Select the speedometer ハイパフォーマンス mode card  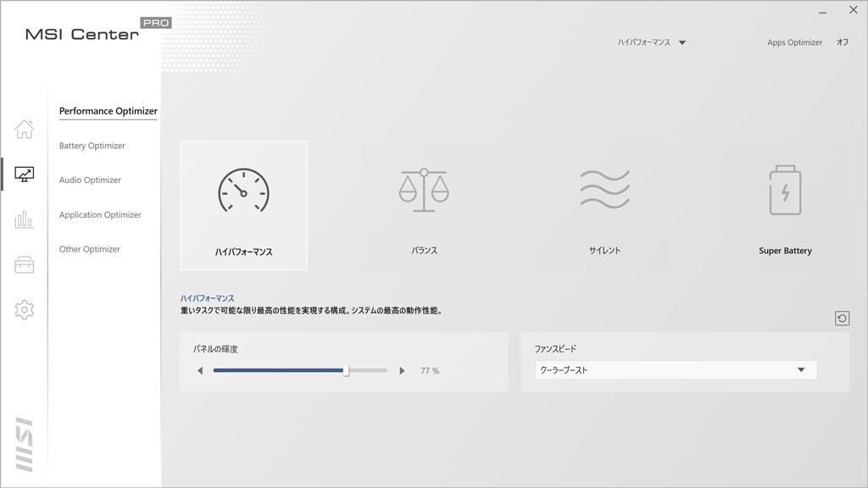243,206
